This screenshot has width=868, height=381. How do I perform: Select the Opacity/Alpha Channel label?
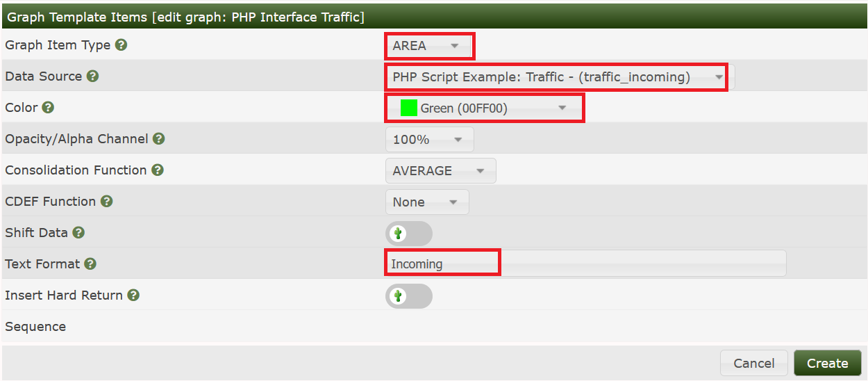click(x=76, y=139)
